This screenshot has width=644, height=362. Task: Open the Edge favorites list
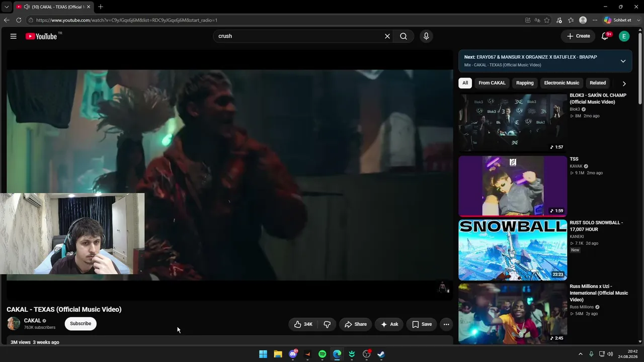pos(571,20)
